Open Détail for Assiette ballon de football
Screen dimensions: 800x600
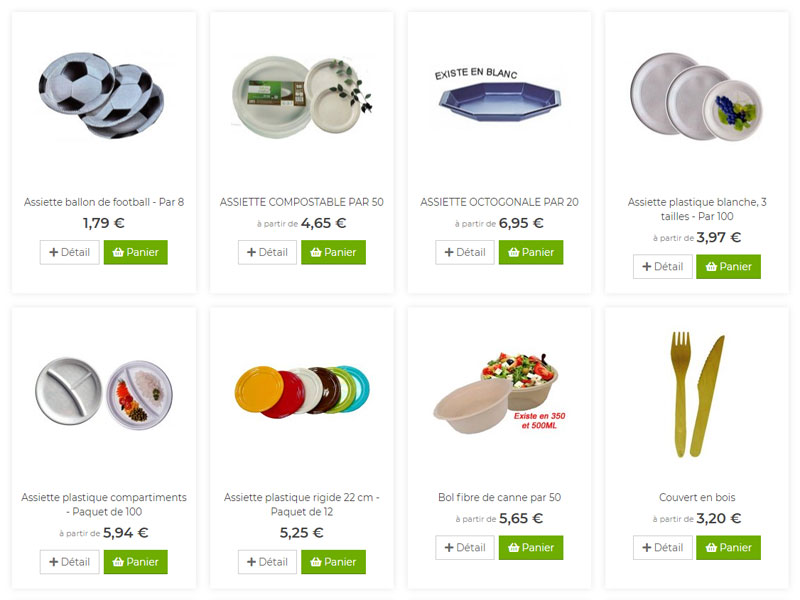(x=70, y=252)
